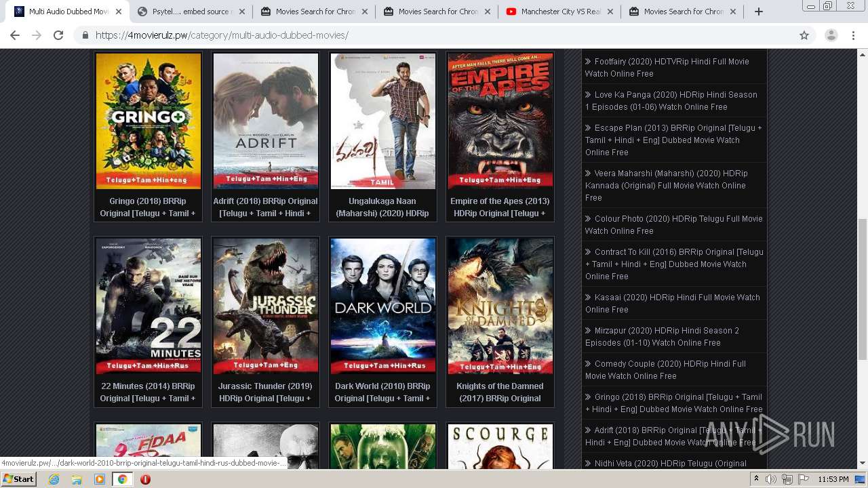Screen dimensions: 868x488
Task: Open the Adrift movie poster
Action: (x=266, y=121)
